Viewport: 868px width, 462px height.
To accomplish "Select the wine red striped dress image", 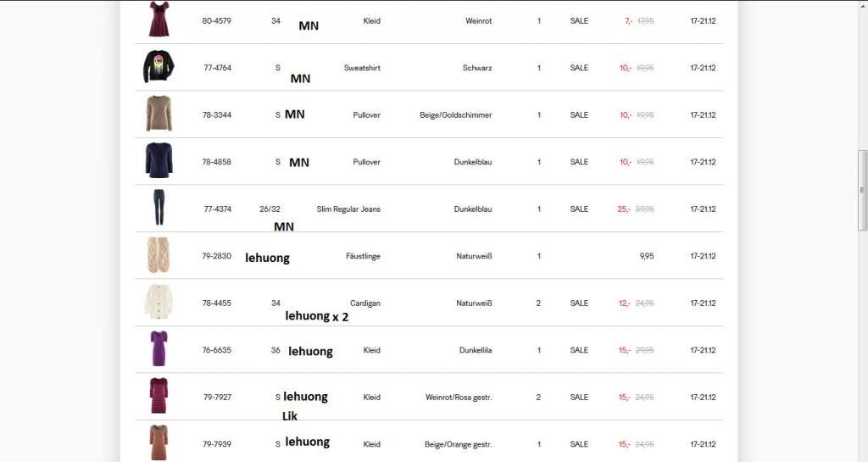I will (158, 397).
